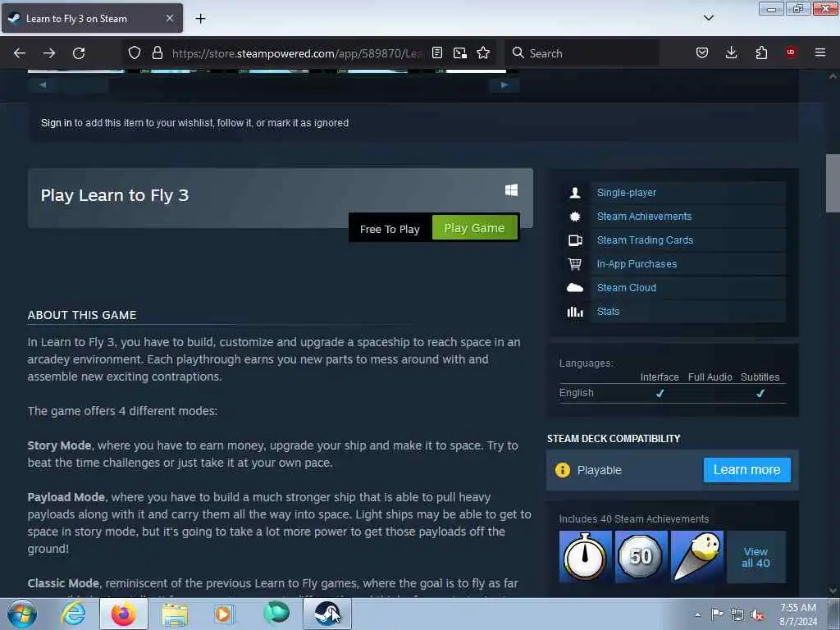This screenshot has height=630, width=840.
Task: Click the Steam Deck Learn more button
Action: pyautogui.click(x=746, y=470)
